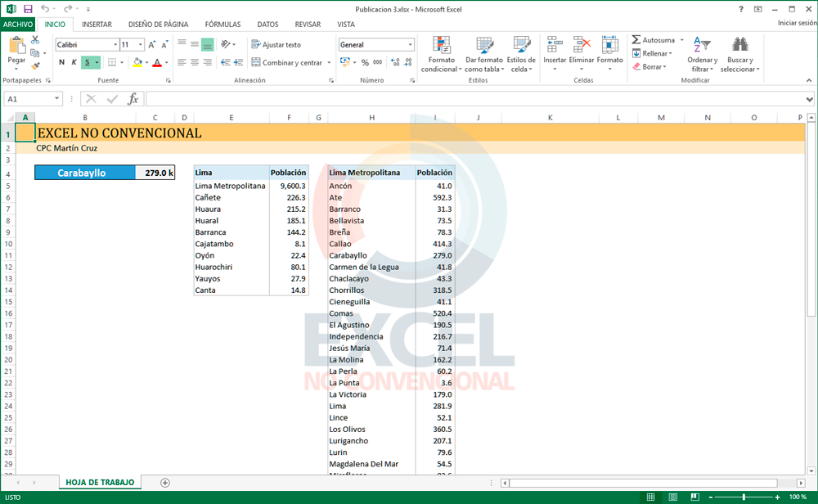The image size is (818, 504).
Task: Toggle Ajustar texto wrap option
Action: pos(276,45)
